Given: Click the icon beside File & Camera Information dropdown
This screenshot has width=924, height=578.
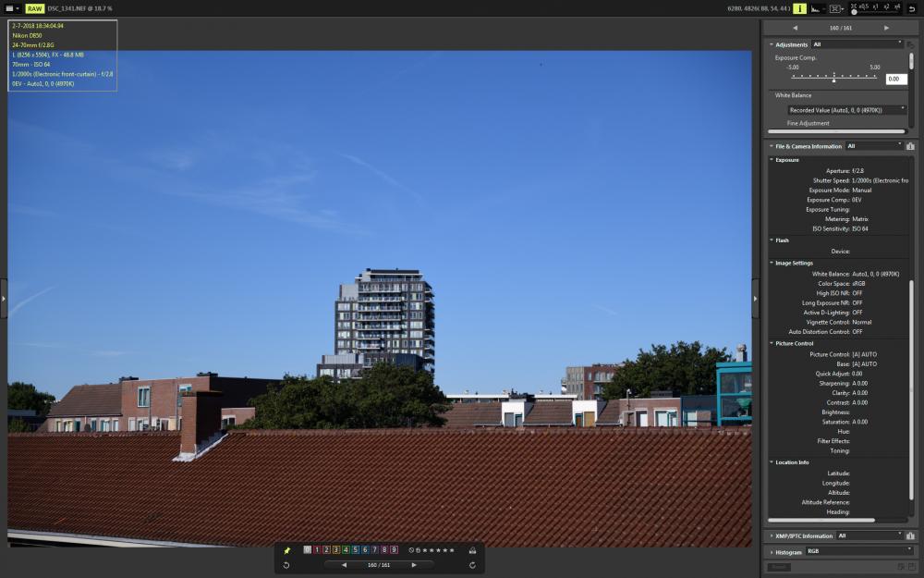Looking at the screenshot, I should pyautogui.click(x=910, y=146).
